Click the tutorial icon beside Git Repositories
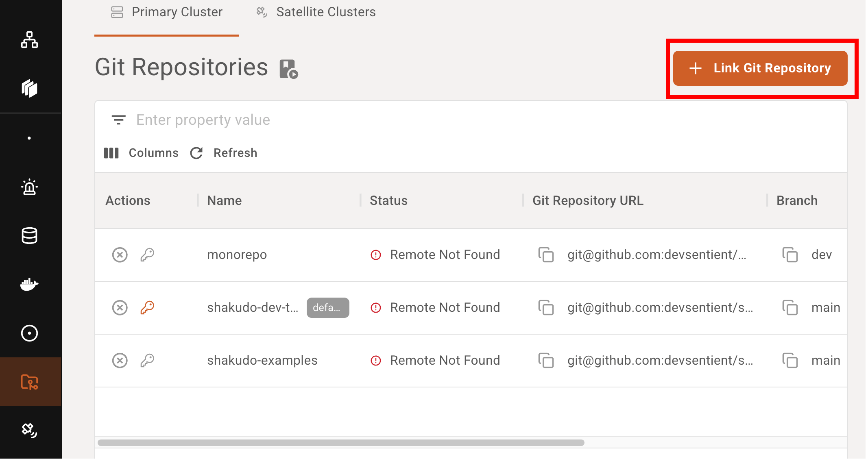868x459 pixels. pos(289,69)
